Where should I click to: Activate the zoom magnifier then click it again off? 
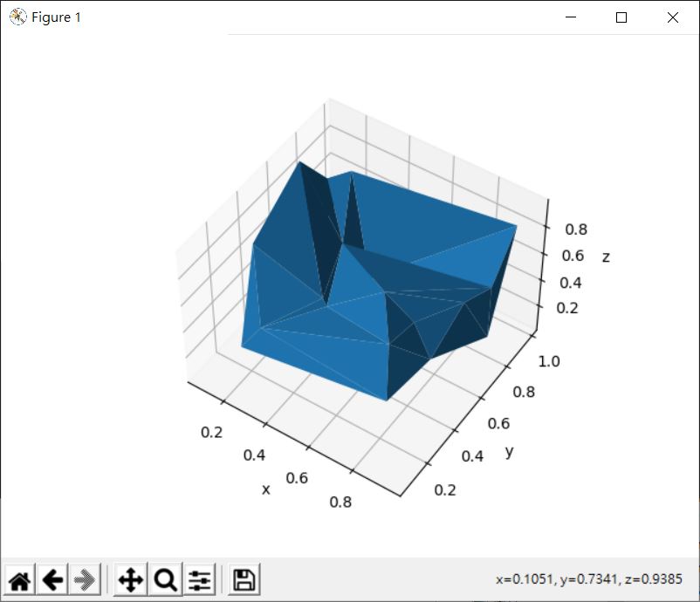167,578
